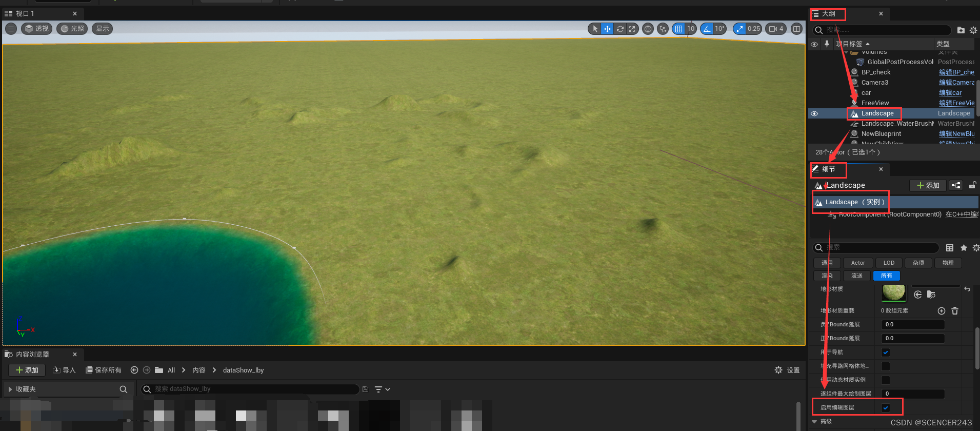Click the select objects arrow tool
Image resolution: width=980 pixels, height=431 pixels.
(x=595, y=29)
